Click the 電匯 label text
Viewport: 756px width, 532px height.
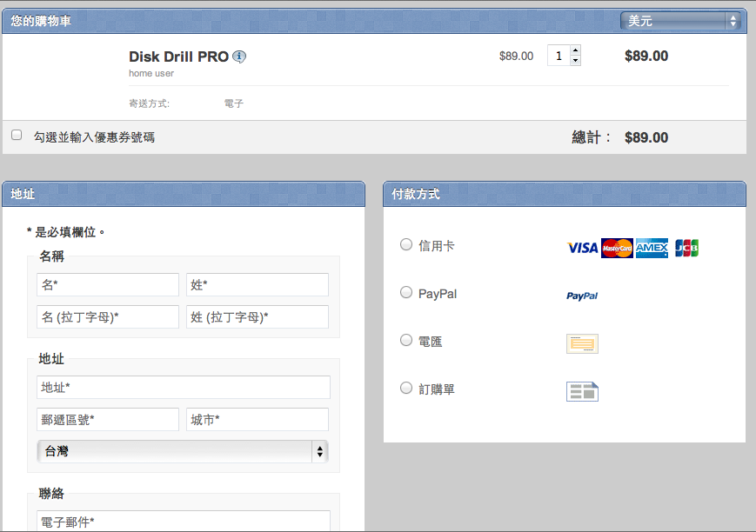click(430, 342)
